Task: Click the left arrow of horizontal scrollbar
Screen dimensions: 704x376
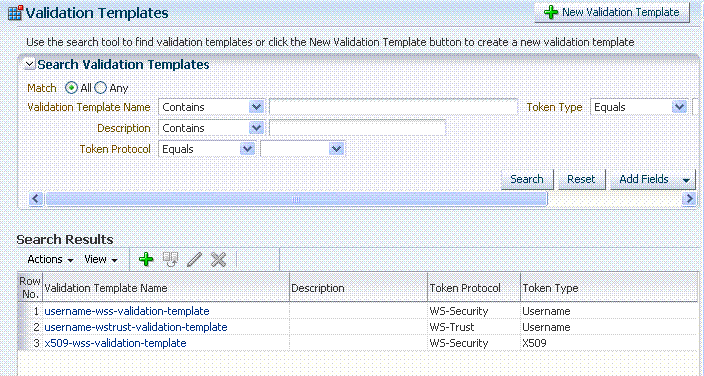Action: pyautogui.click(x=36, y=199)
